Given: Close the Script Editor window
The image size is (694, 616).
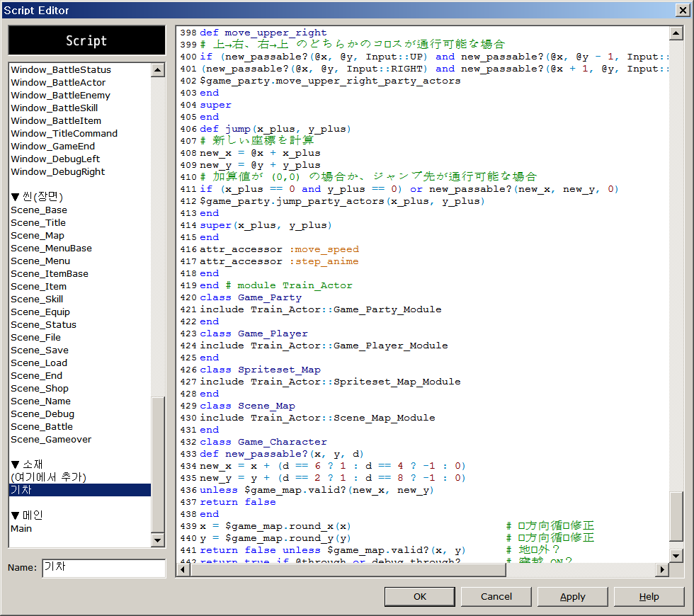Looking at the screenshot, I should [x=683, y=10].
